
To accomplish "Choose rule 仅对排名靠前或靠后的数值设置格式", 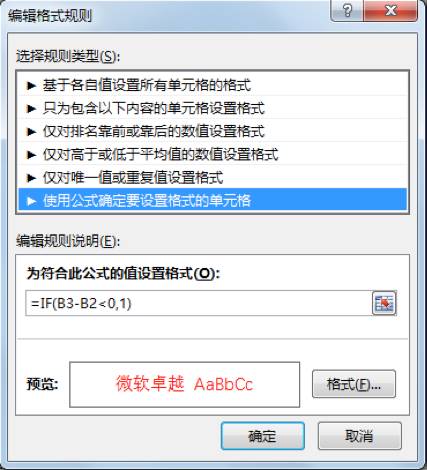I will 213,131.
